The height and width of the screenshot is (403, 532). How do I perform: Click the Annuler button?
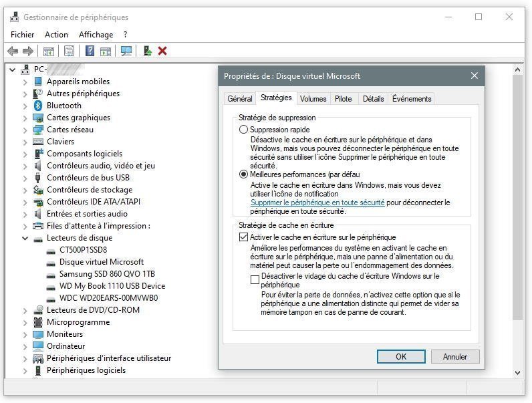click(x=455, y=356)
